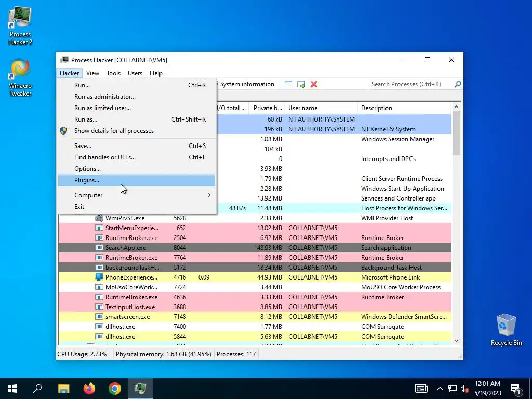Open the Help menu

[156, 73]
